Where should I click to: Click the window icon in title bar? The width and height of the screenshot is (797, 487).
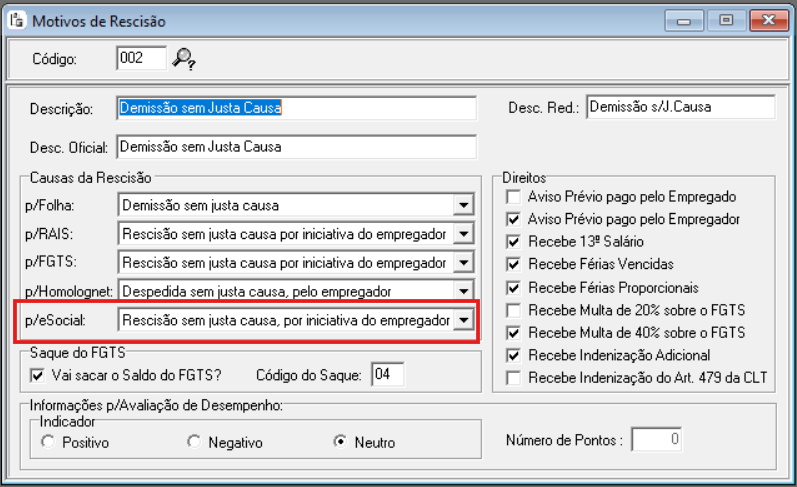tap(17, 20)
